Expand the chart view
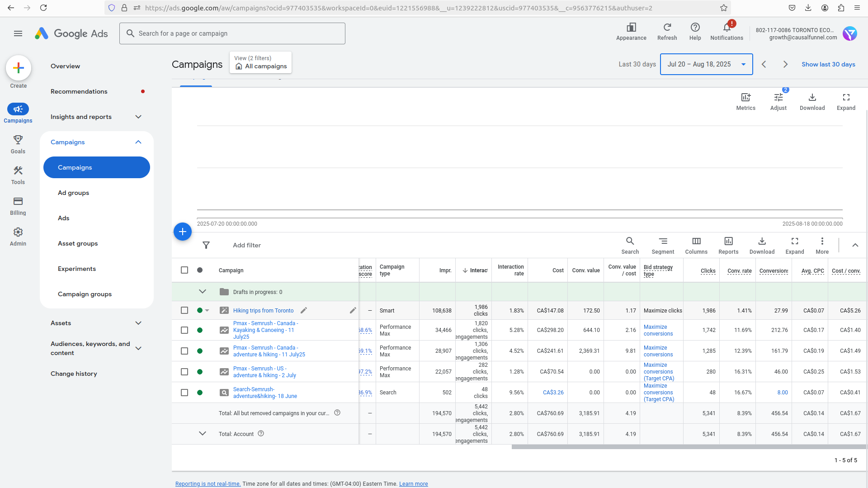 [846, 101]
